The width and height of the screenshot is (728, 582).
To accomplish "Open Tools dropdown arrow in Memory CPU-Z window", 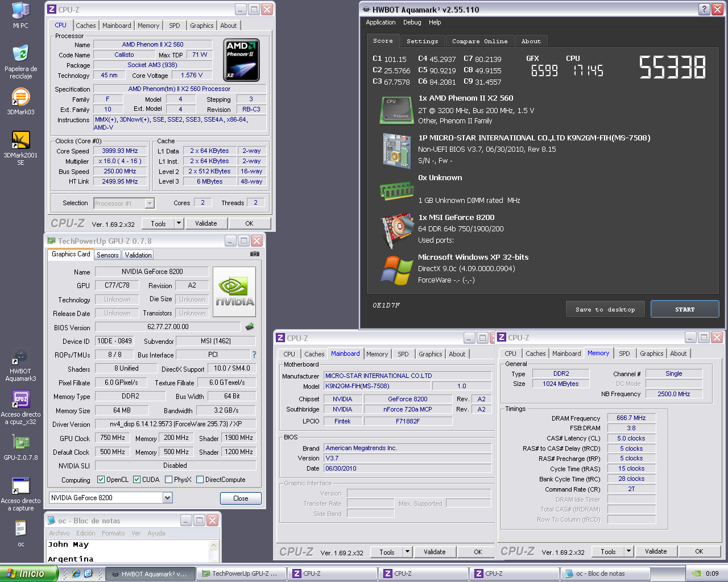I will [628, 551].
